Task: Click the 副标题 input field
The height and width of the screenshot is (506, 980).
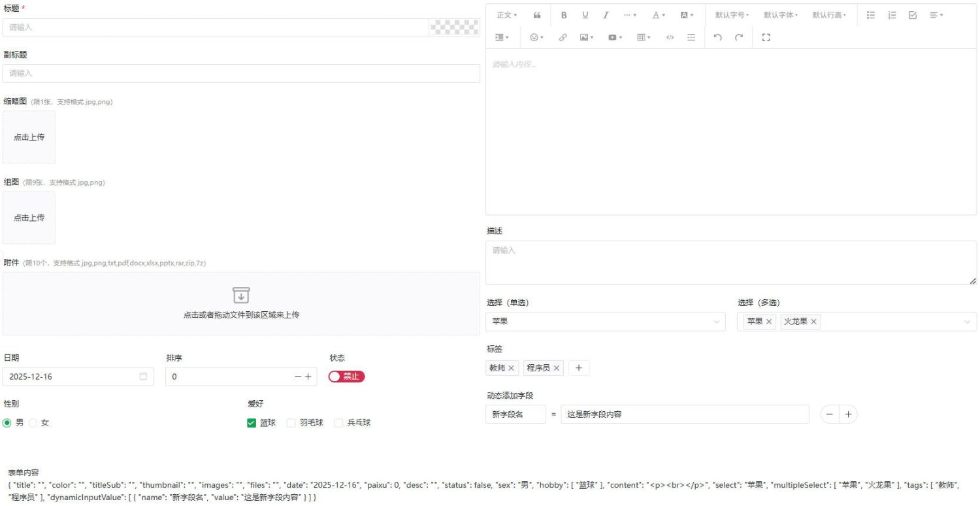Action: tap(241, 73)
